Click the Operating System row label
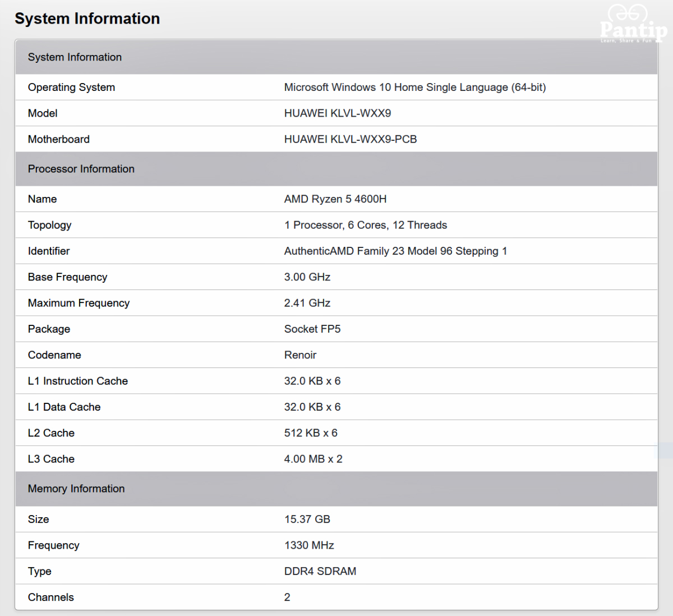 [71, 88]
